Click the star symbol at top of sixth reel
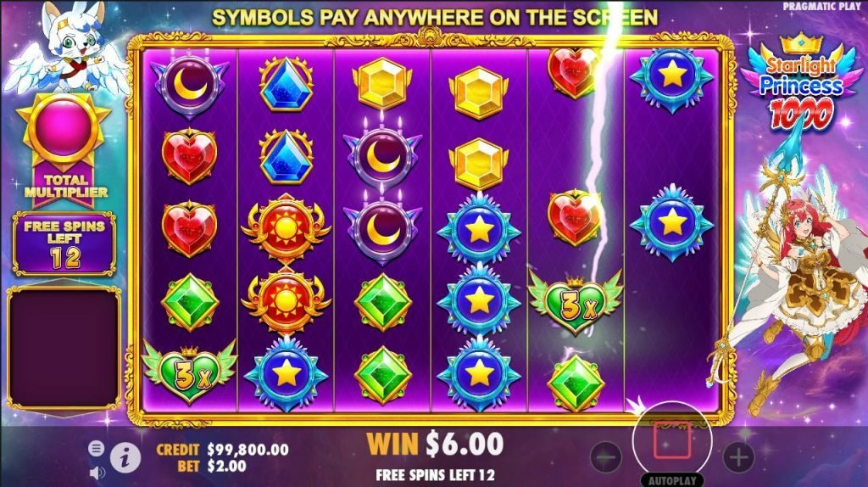 (x=672, y=77)
